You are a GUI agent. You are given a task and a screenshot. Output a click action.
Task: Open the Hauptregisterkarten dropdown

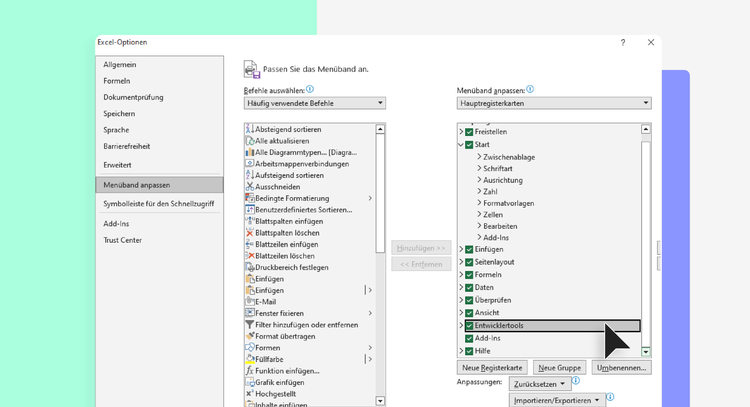tap(554, 103)
